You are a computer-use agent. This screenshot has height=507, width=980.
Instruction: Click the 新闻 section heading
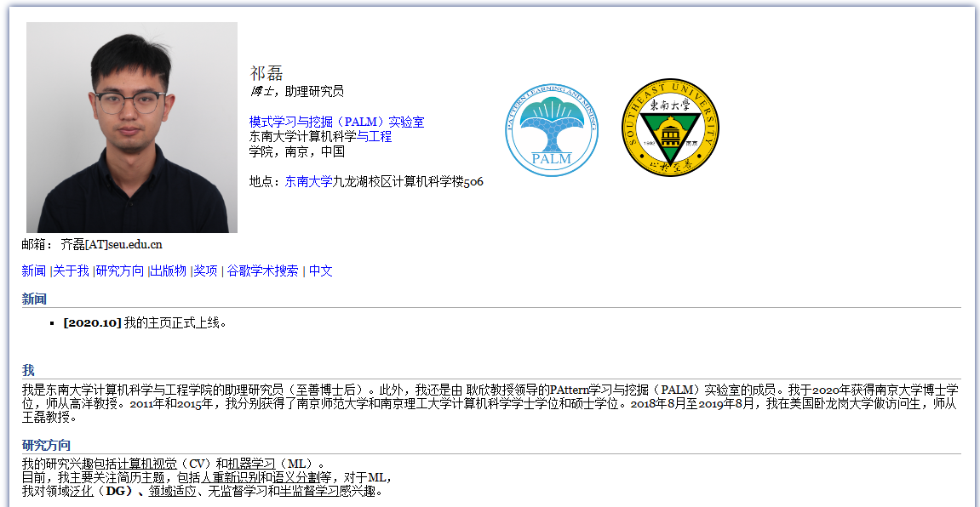pyautogui.click(x=34, y=299)
